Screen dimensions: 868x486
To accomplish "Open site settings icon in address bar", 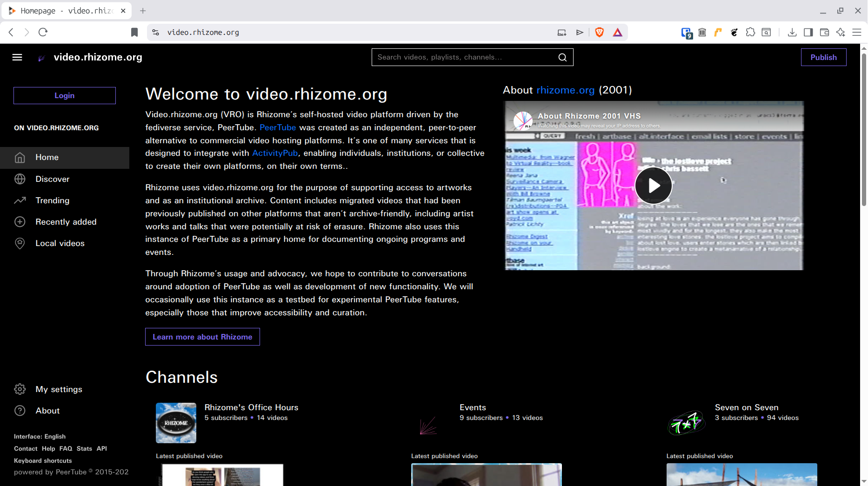I will (x=156, y=32).
